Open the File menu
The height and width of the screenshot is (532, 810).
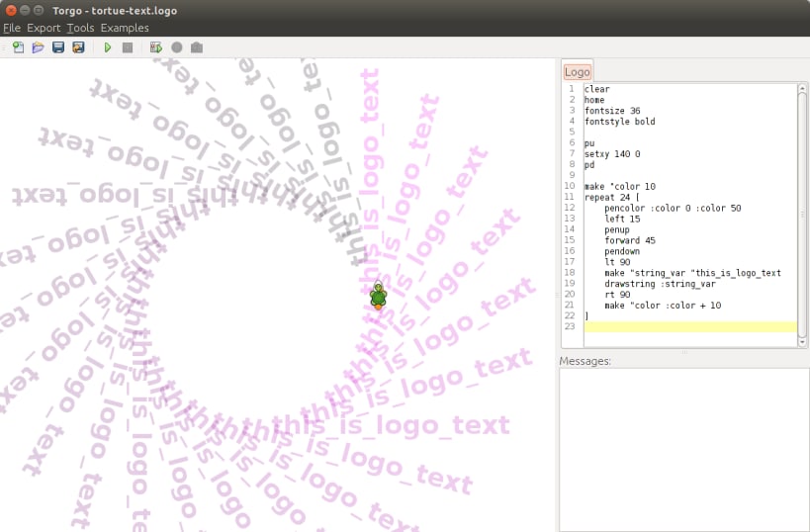(x=11, y=28)
